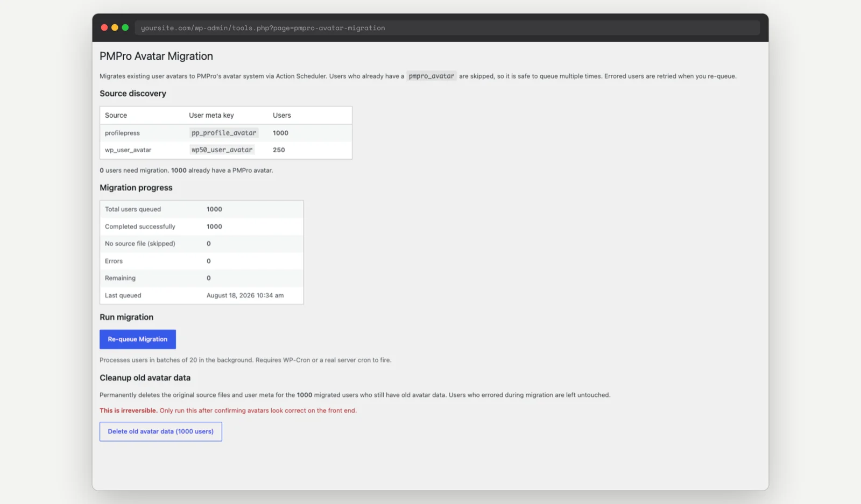Click the profilepress source cell

(122, 133)
